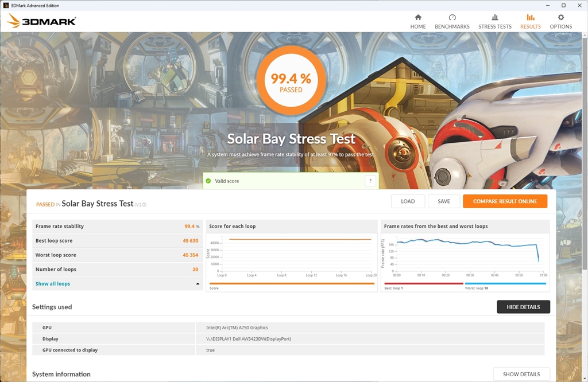Open Options via the gear icon

point(560,18)
